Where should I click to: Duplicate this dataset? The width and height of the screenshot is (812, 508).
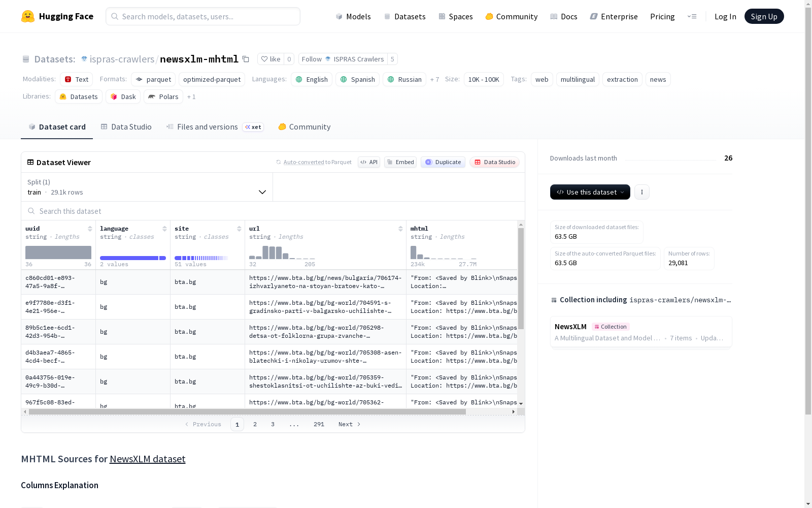tap(443, 162)
